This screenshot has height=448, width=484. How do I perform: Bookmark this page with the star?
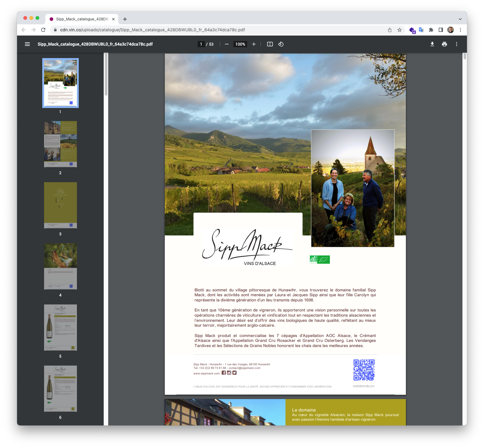point(399,30)
